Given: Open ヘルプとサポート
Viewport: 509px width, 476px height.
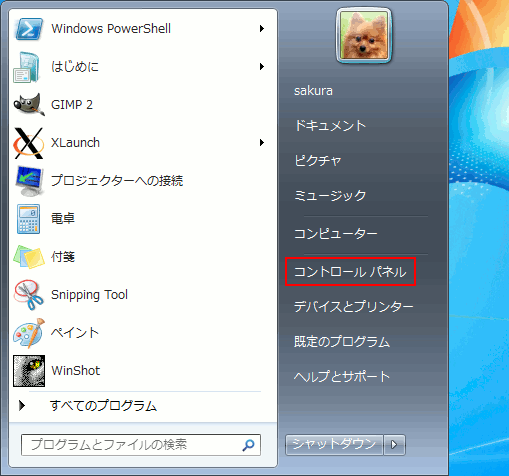Looking at the screenshot, I should (342, 377).
